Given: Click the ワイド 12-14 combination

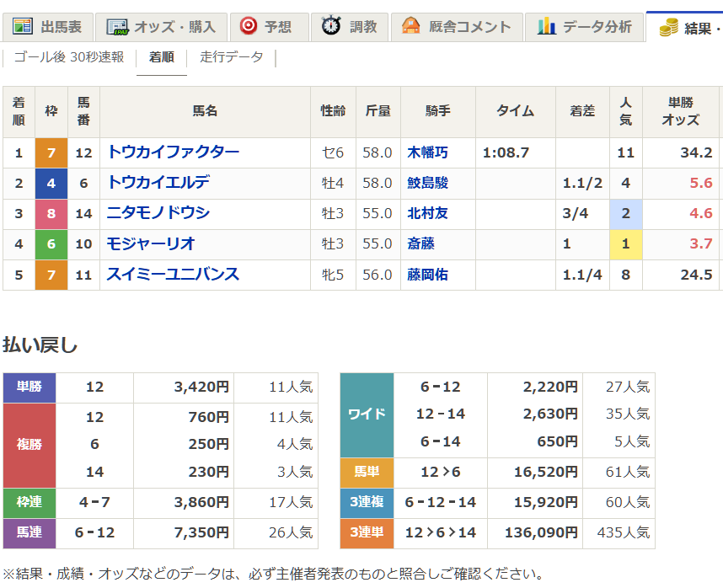Looking at the screenshot, I should (441, 414).
